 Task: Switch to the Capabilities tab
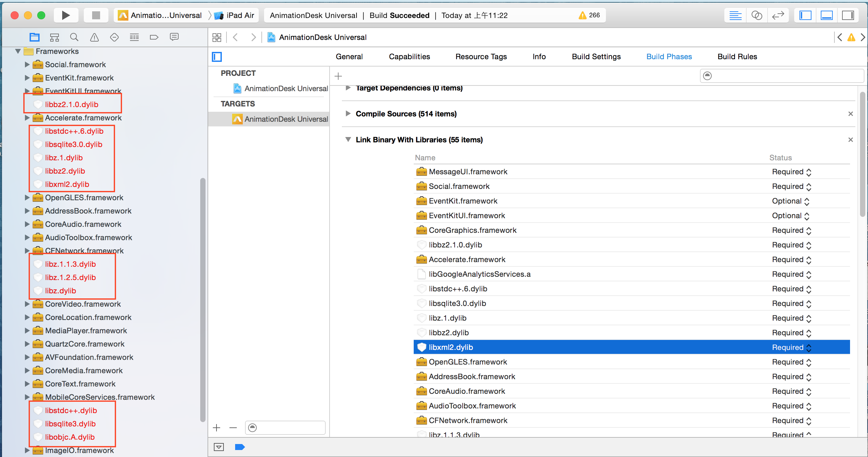tap(409, 57)
